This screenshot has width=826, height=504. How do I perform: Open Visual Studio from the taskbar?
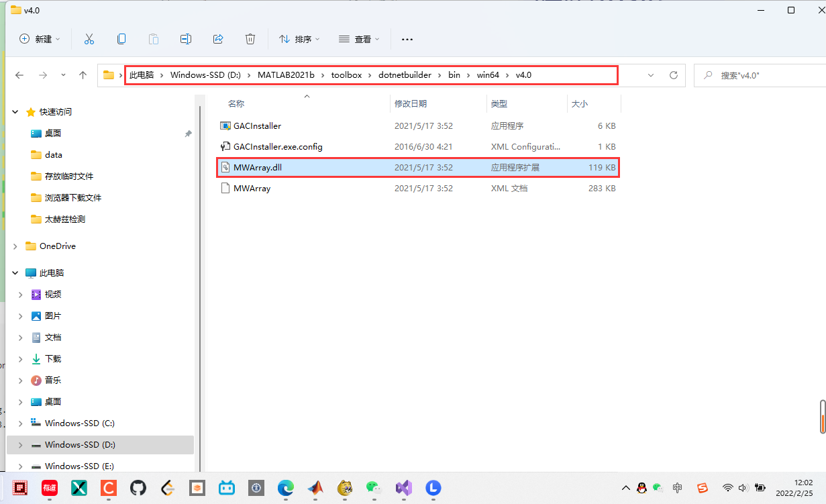click(403, 488)
